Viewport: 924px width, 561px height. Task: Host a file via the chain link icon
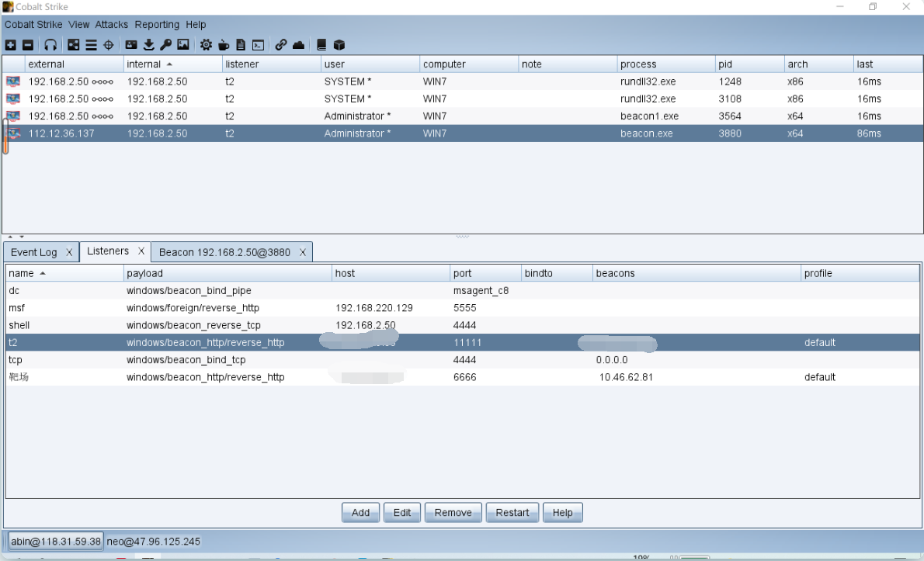(281, 45)
